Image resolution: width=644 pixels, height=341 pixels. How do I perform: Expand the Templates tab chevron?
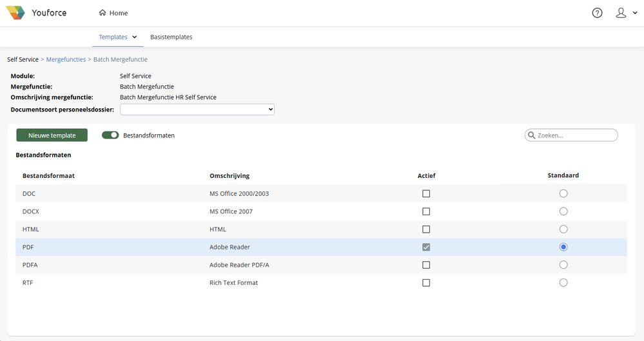(x=135, y=37)
